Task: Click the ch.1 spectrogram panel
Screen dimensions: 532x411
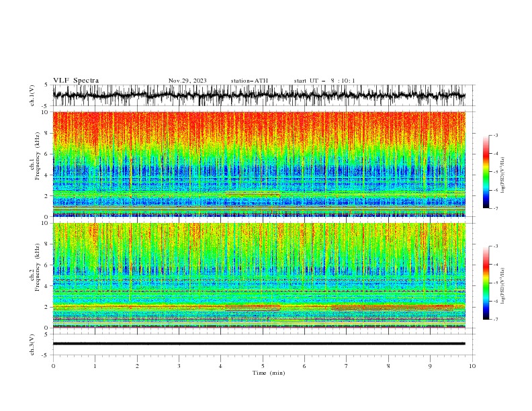Action: pos(259,164)
